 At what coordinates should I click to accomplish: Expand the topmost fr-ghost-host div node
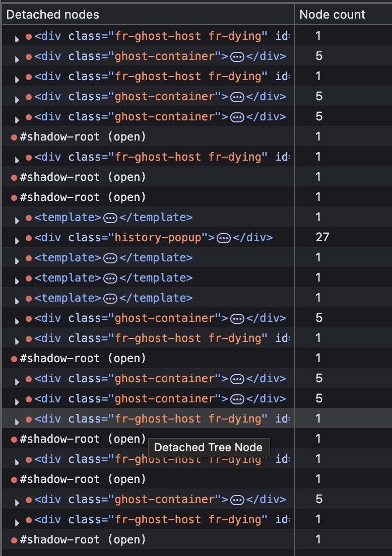(x=17, y=39)
